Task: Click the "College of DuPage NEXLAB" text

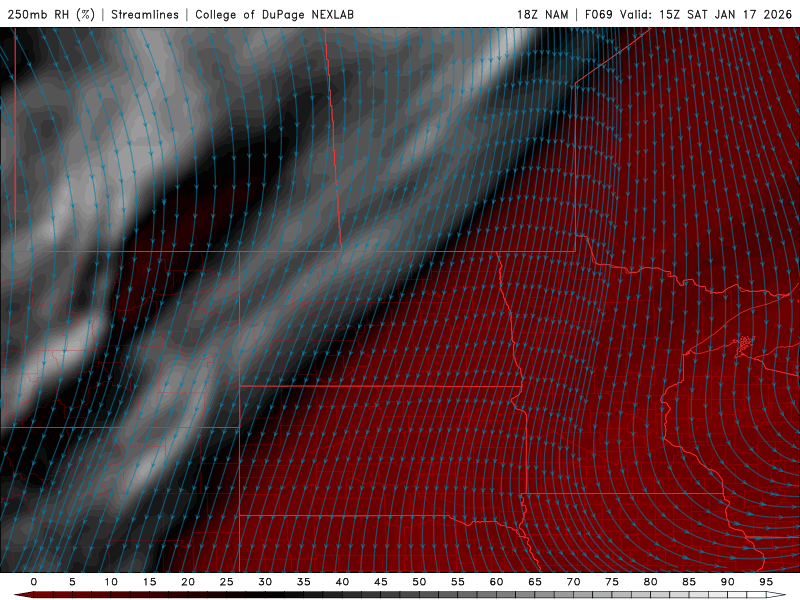Action: [274, 14]
